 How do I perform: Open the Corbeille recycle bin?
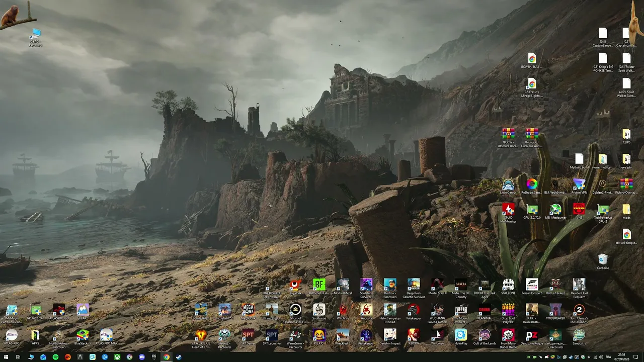pos(603,262)
